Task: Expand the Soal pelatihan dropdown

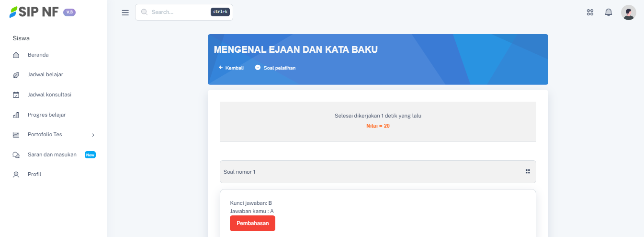Action: 275,68
